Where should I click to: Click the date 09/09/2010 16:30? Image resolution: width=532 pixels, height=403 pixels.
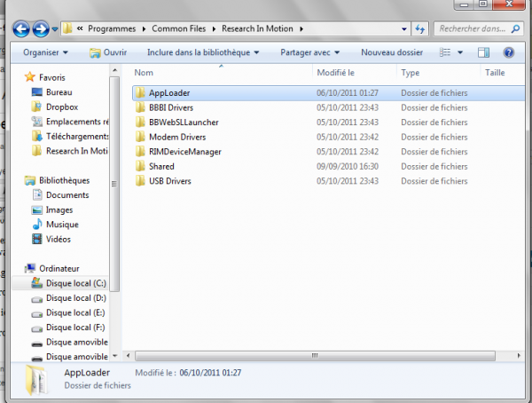pyautogui.click(x=348, y=167)
